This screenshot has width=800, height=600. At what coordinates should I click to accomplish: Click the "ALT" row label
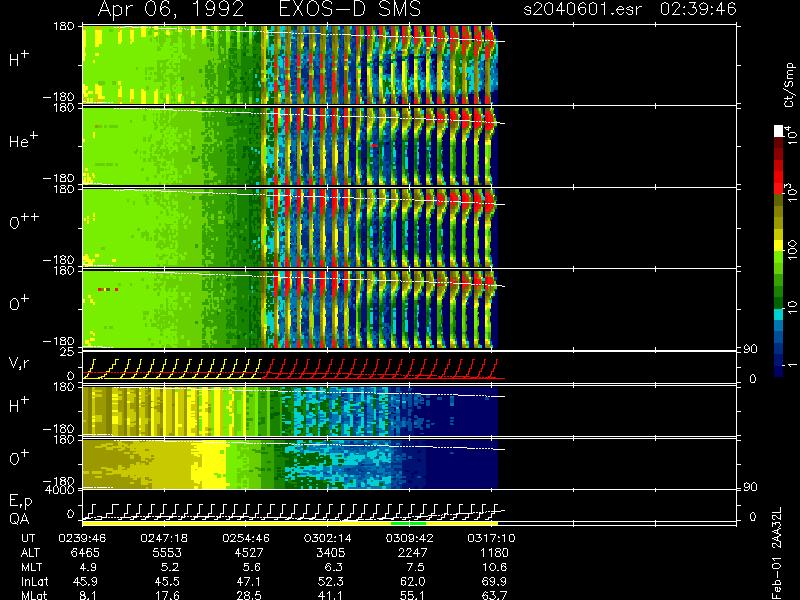(30, 553)
